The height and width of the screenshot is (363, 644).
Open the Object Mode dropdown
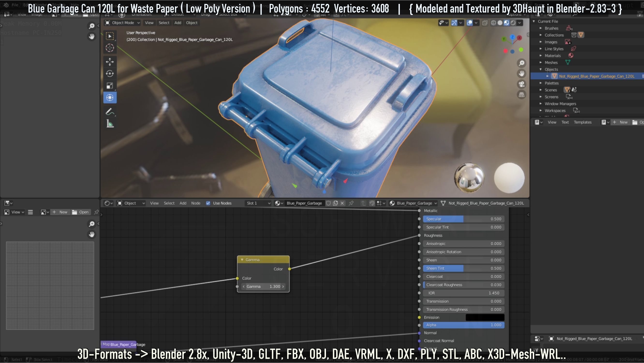pyautogui.click(x=122, y=23)
